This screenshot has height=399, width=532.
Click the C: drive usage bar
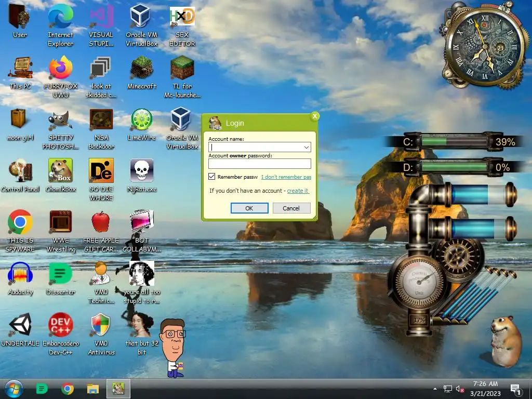click(454, 141)
